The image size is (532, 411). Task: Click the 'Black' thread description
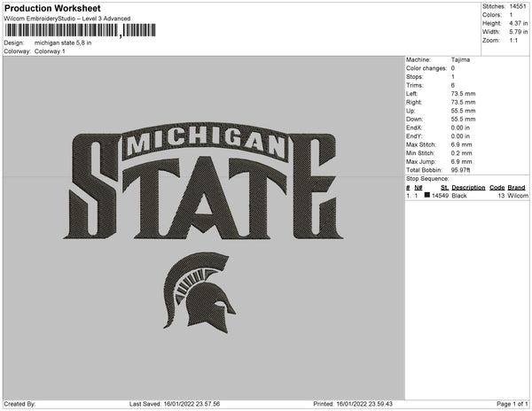tap(459, 196)
